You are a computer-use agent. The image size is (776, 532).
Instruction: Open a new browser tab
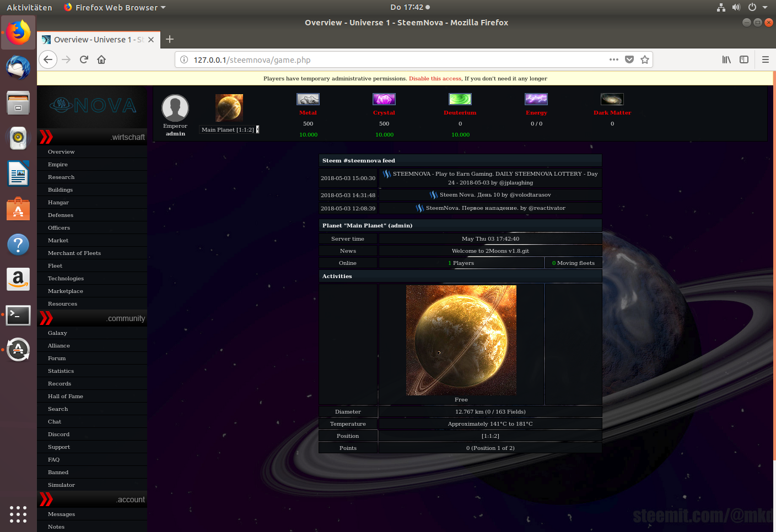coord(170,39)
